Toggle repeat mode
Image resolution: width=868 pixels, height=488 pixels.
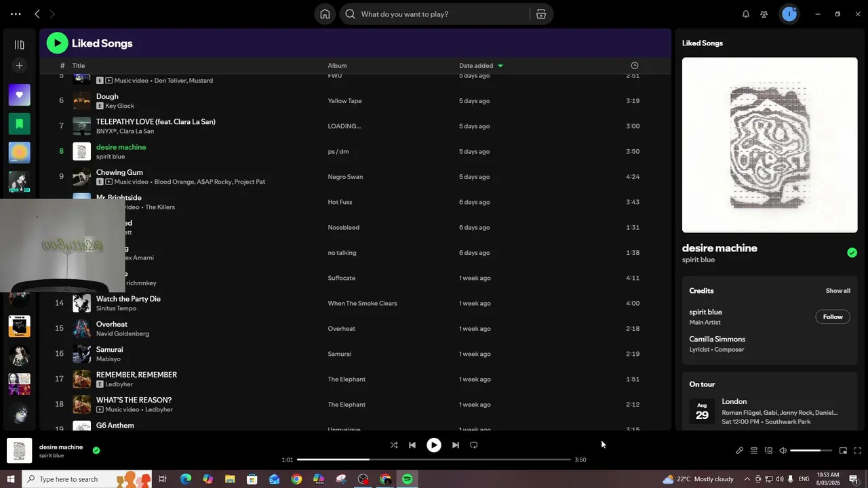(x=474, y=445)
